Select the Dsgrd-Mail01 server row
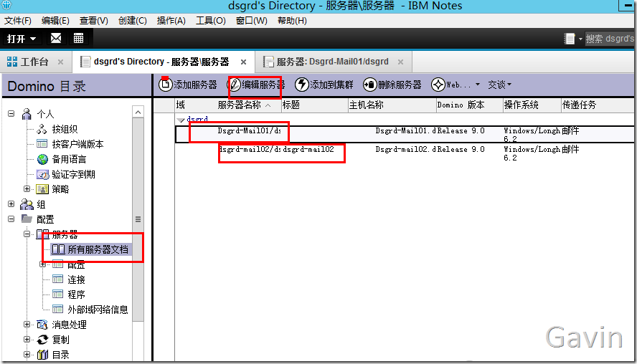Viewport: 637px width, 364px height. (405, 134)
